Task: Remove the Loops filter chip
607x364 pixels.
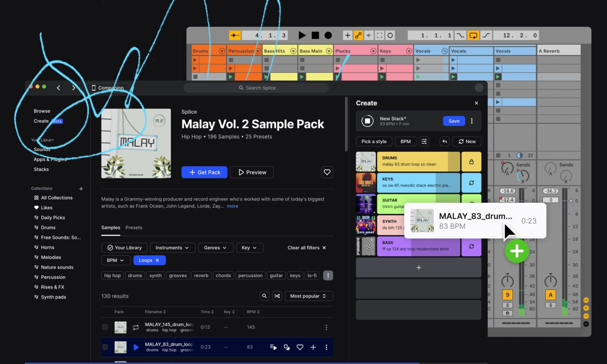Action: pyautogui.click(x=157, y=260)
